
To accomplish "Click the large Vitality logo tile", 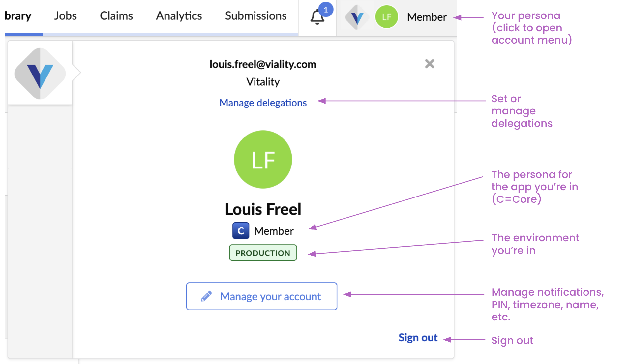I will [40, 73].
